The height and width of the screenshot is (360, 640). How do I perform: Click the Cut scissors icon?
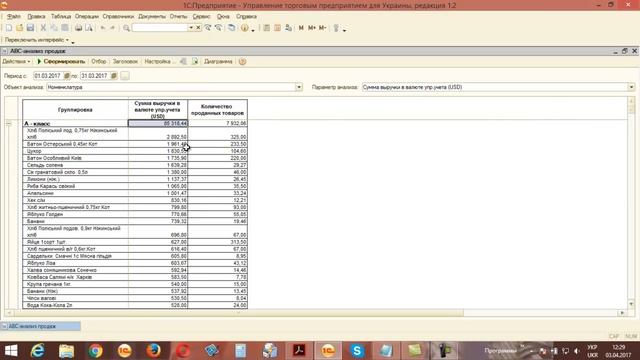(x=43, y=28)
